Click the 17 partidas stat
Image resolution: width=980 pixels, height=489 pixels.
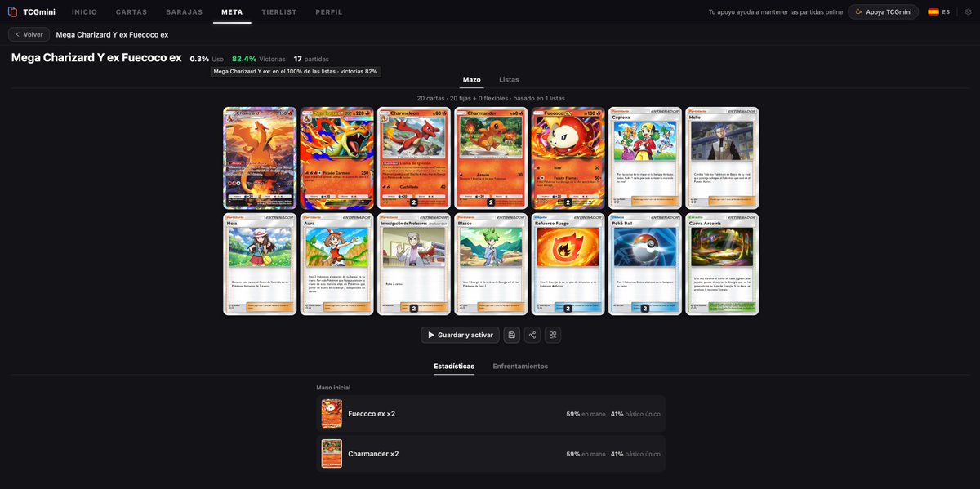point(311,59)
